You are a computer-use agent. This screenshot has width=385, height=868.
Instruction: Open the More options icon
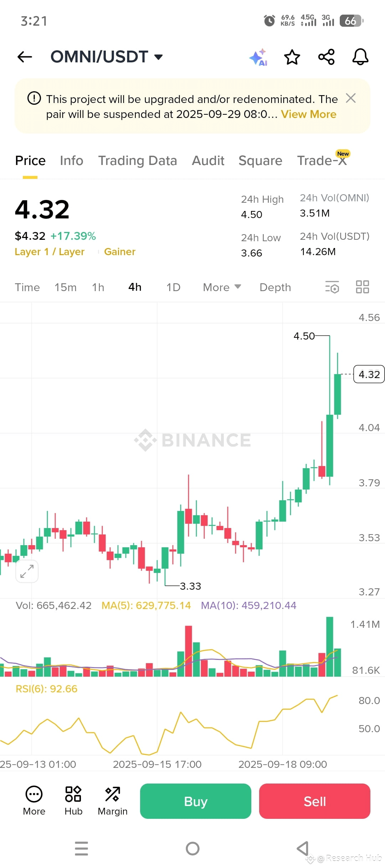tap(34, 801)
